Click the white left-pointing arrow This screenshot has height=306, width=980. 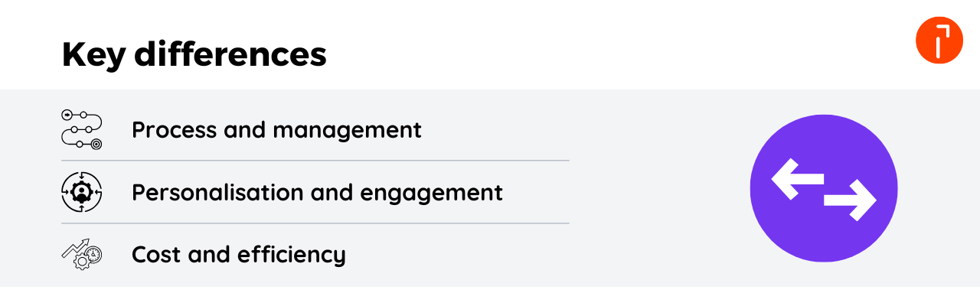796,181
